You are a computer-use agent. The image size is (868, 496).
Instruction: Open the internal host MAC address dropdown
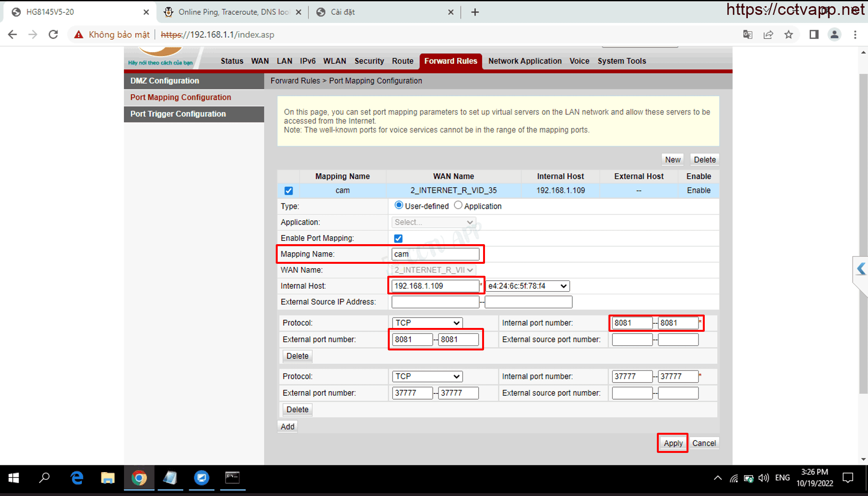tap(527, 286)
